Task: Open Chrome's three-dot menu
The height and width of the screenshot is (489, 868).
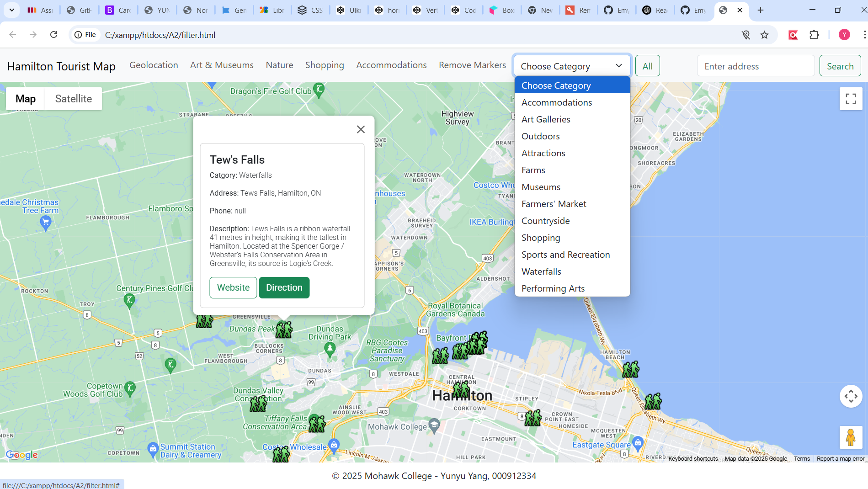Action: 864,35
